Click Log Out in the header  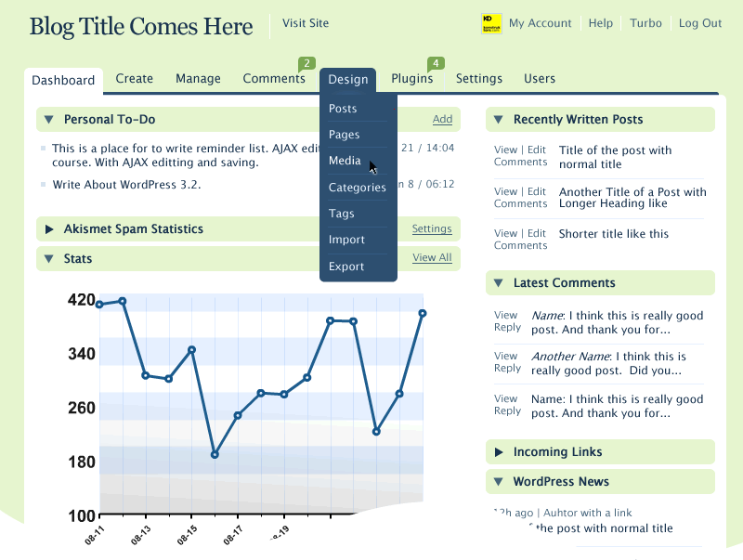click(x=699, y=23)
